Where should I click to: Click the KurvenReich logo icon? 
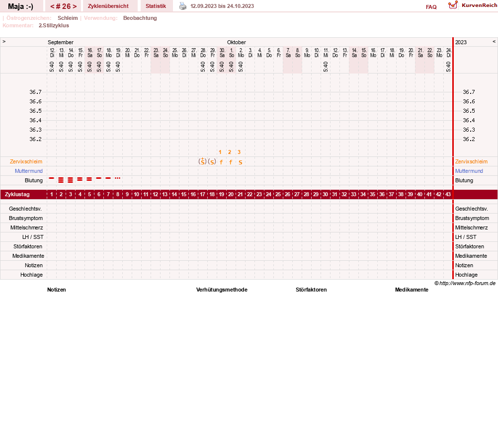coord(453,5)
